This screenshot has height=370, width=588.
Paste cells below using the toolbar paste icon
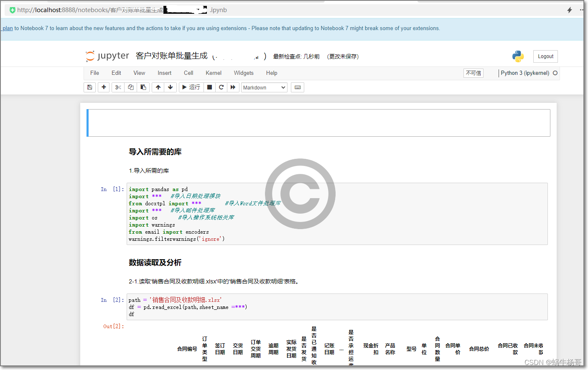(x=143, y=87)
